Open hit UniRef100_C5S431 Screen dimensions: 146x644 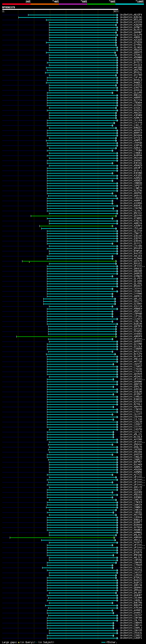[131, 633]
